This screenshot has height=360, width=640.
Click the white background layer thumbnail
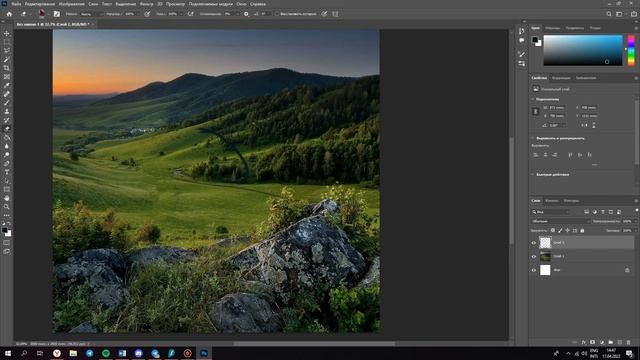tap(545, 270)
